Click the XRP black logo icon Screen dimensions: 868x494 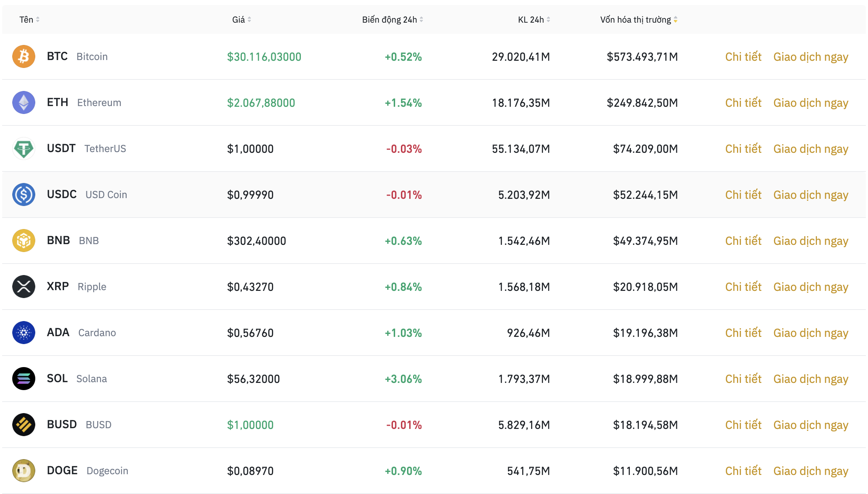click(x=24, y=287)
